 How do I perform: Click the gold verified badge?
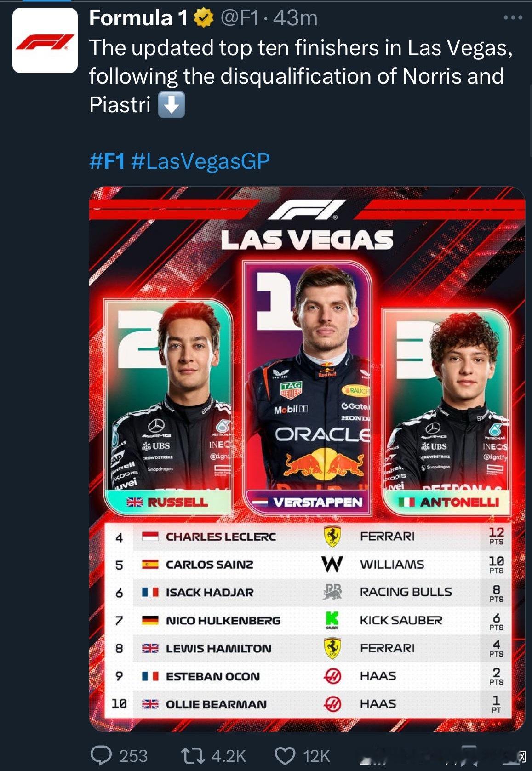click(x=204, y=18)
